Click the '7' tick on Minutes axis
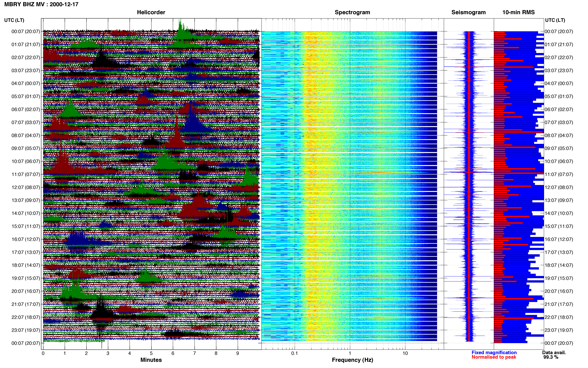Viewport: 588px width, 368px height. (195, 353)
